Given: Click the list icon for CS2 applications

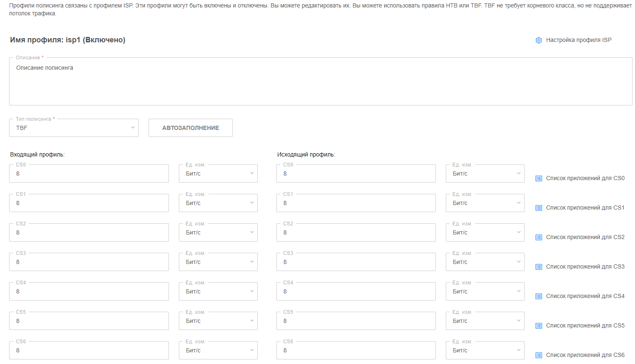Looking at the screenshot, I should coord(539,237).
